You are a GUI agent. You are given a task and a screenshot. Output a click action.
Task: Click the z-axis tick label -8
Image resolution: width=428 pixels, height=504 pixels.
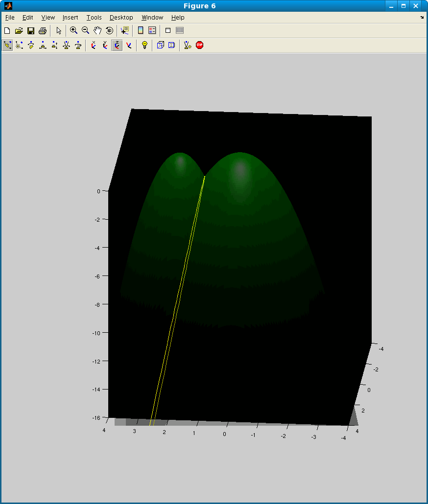(97, 305)
